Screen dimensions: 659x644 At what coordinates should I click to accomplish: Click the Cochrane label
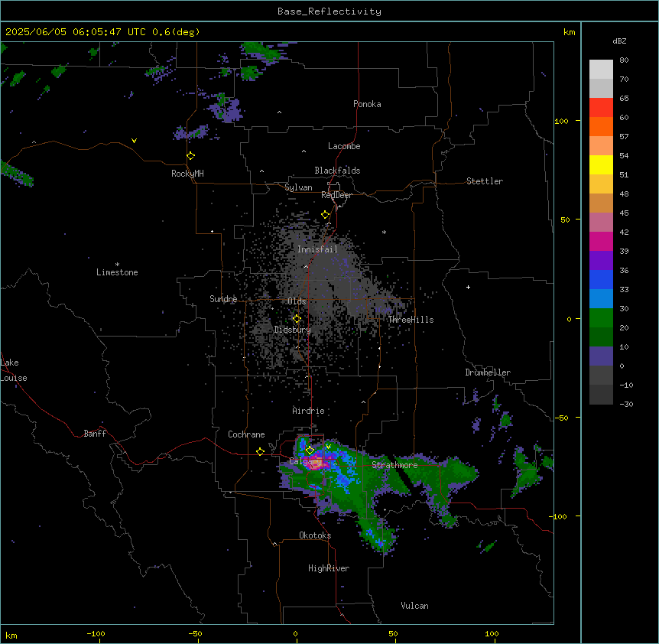coord(246,434)
